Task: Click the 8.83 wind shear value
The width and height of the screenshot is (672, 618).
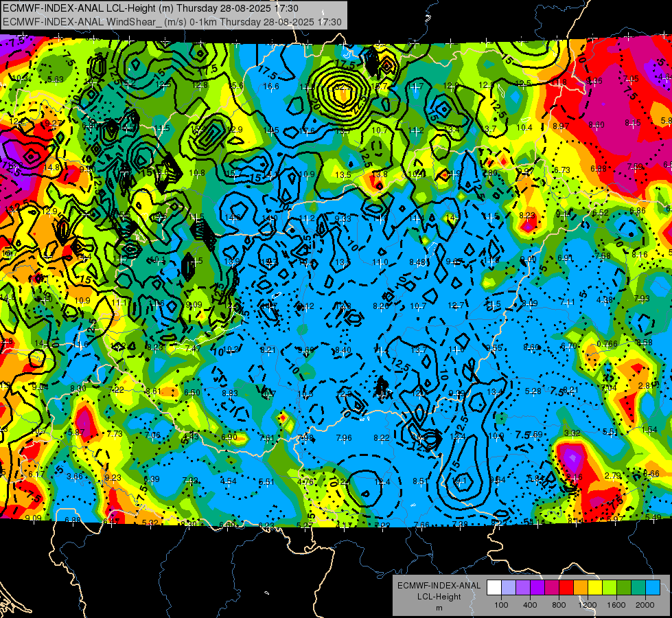Action: 230,393
